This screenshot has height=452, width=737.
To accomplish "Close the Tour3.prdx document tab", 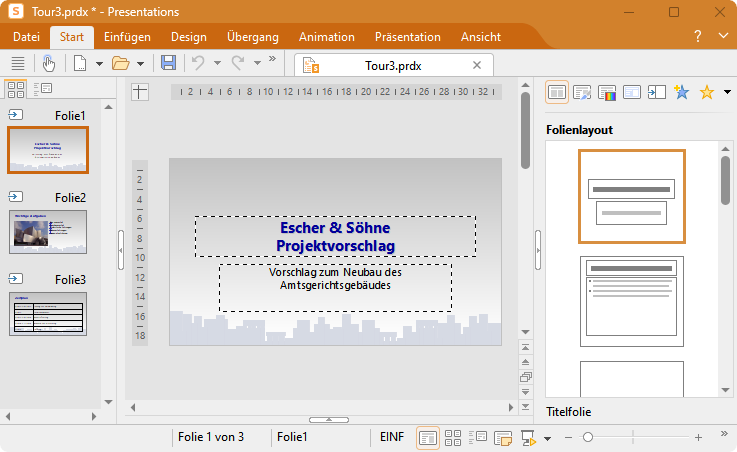I will click(x=477, y=65).
